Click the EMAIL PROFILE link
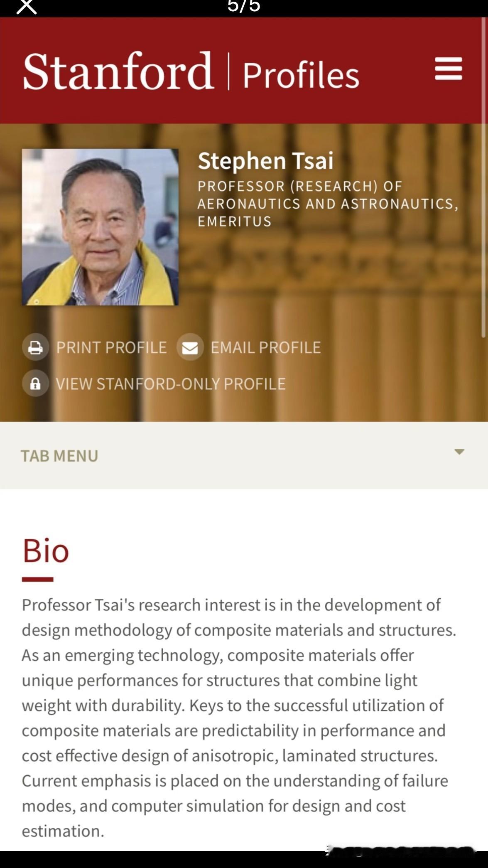488x868 pixels. (x=266, y=347)
